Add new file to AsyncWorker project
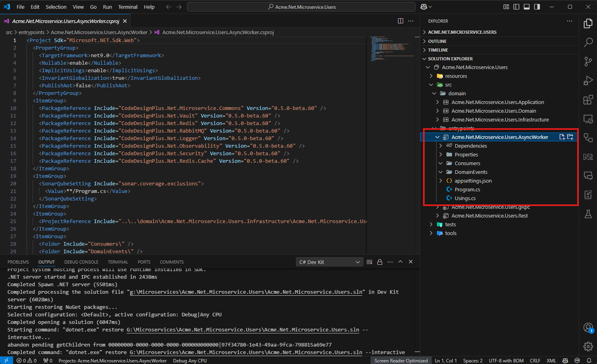The width and height of the screenshot is (597, 364). click(x=562, y=137)
